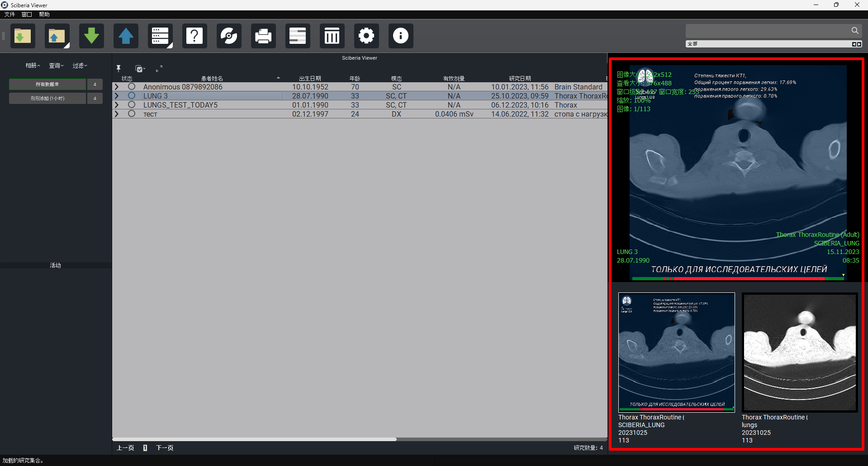Click the 0.0406 mSv dose cell
Viewport: 868px width, 466px height.
[x=454, y=114]
